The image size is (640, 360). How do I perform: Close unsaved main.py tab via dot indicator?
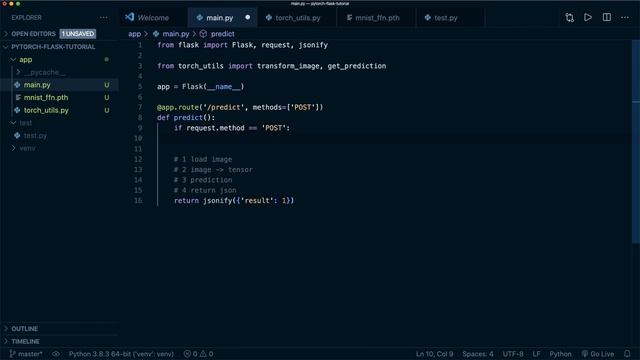click(248, 18)
